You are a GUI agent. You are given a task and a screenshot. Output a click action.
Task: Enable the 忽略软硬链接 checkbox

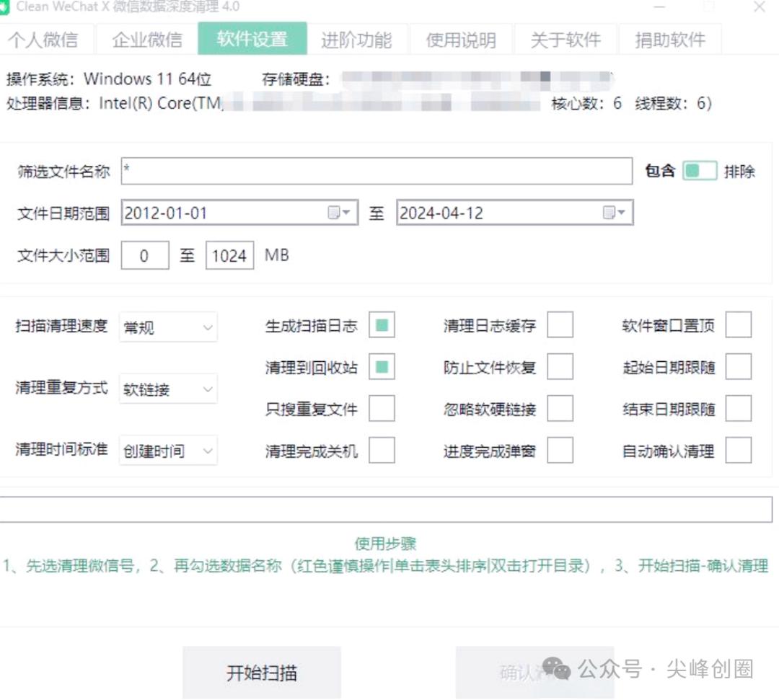point(560,409)
